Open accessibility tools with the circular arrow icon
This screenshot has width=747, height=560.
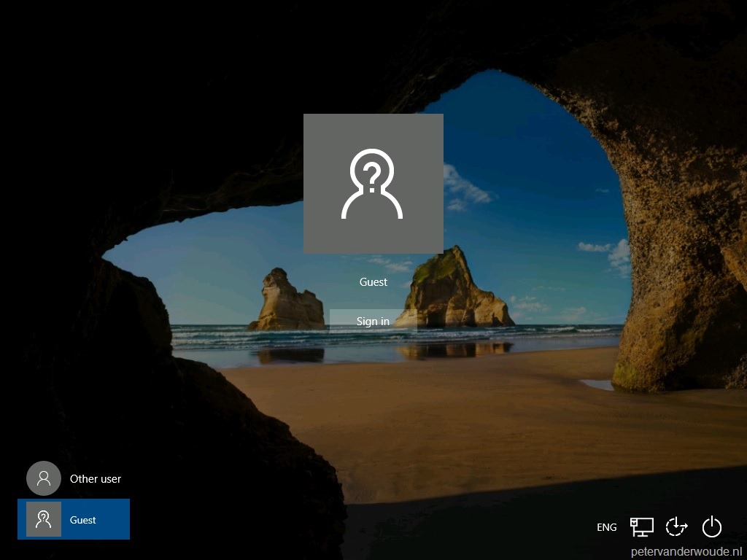676,526
